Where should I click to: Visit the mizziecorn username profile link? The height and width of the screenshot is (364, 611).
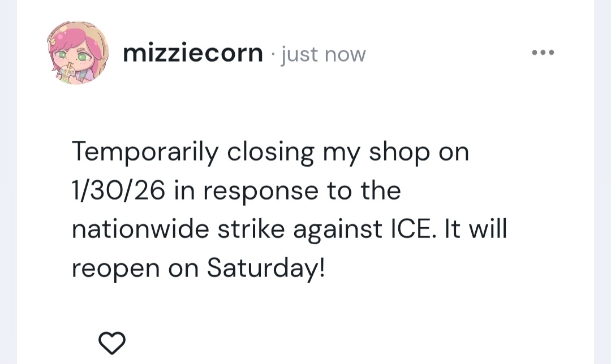[193, 54]
